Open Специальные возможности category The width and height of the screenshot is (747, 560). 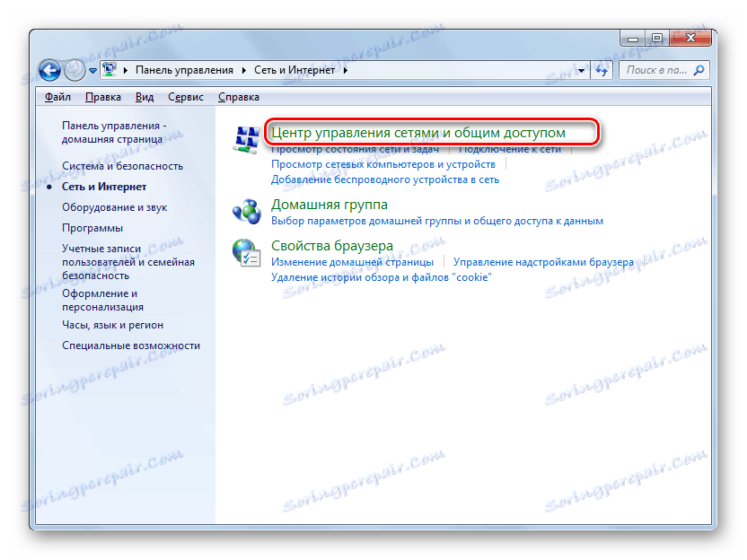coord(131,346)
